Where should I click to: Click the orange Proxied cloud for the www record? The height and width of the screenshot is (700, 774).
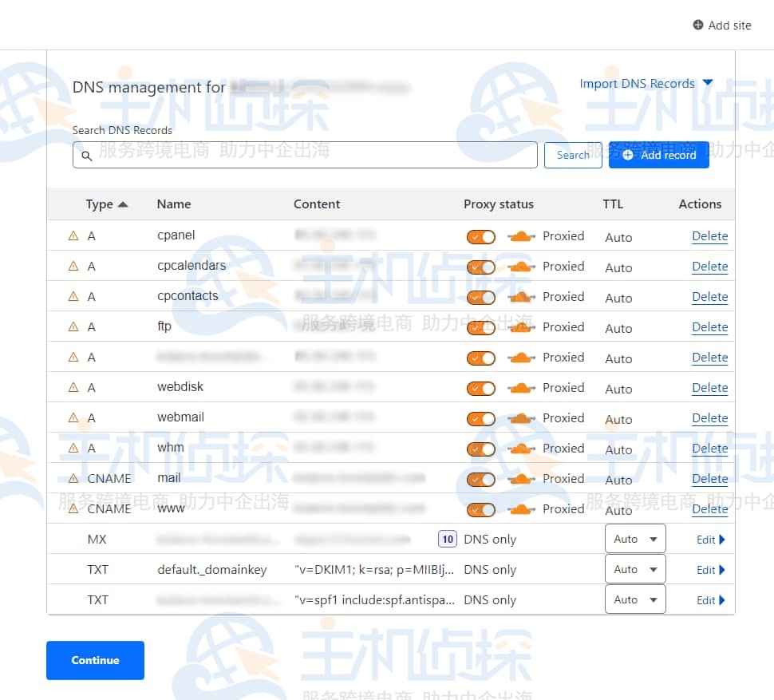point(521,509)
